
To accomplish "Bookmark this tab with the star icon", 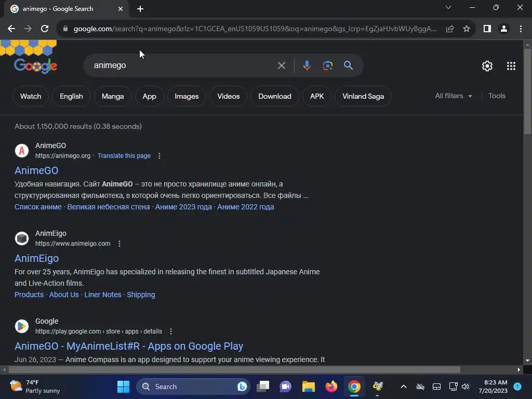I will tap(467, 29).
